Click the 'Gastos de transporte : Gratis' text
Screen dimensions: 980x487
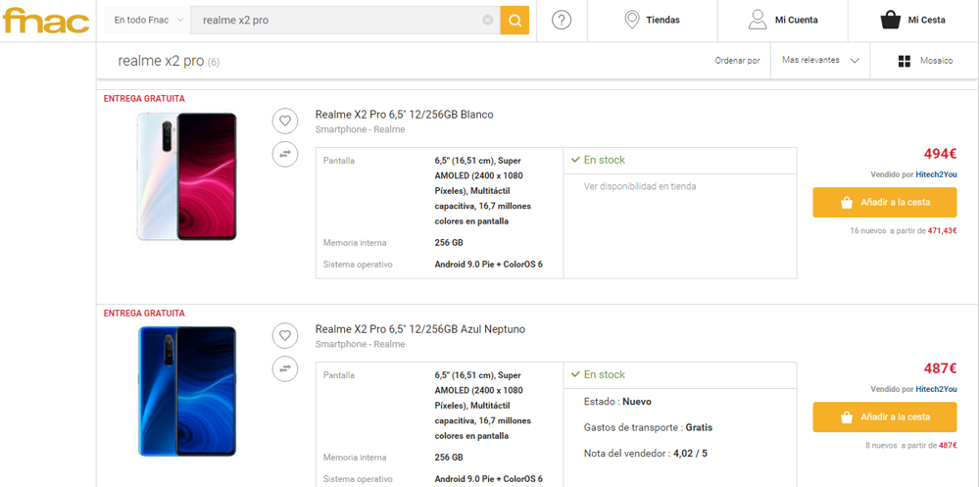tap(648, 427)
